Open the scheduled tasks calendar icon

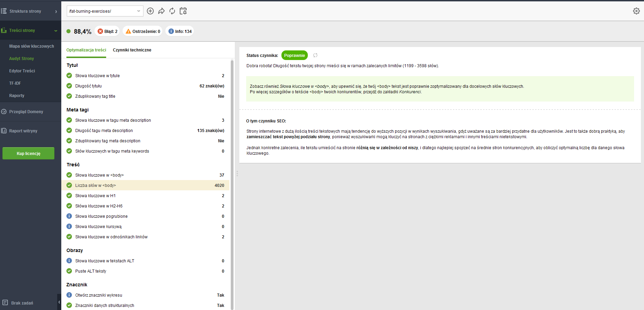183,11
